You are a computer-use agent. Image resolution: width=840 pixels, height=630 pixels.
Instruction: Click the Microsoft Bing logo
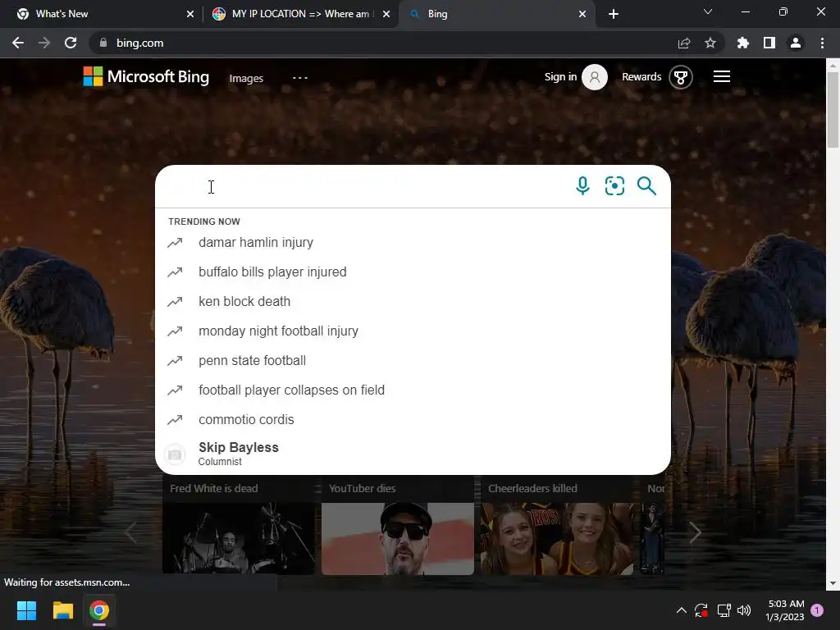[146, 76]
